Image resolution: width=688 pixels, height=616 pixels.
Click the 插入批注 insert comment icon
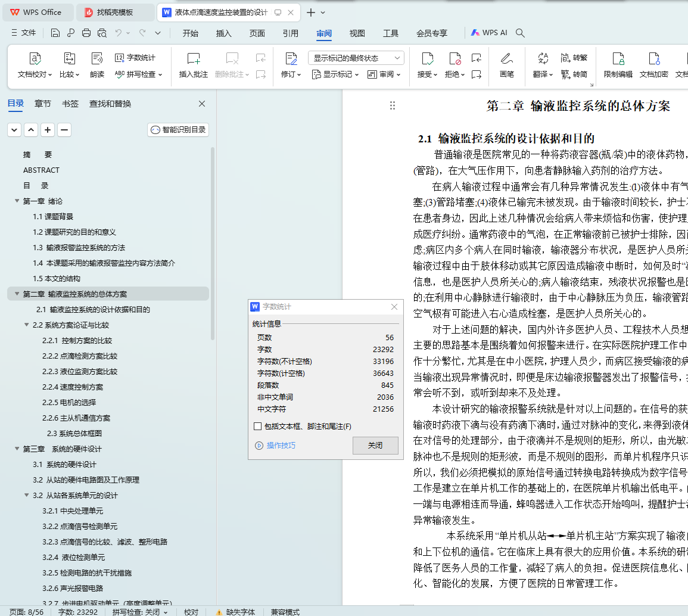tap(194, 58)
